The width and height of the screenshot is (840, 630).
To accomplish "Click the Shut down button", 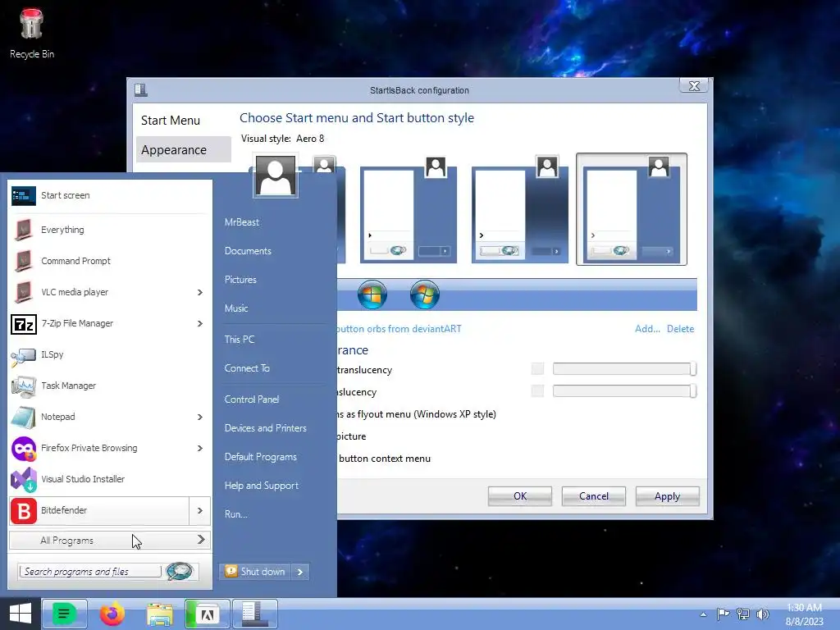I will (255, 572).
